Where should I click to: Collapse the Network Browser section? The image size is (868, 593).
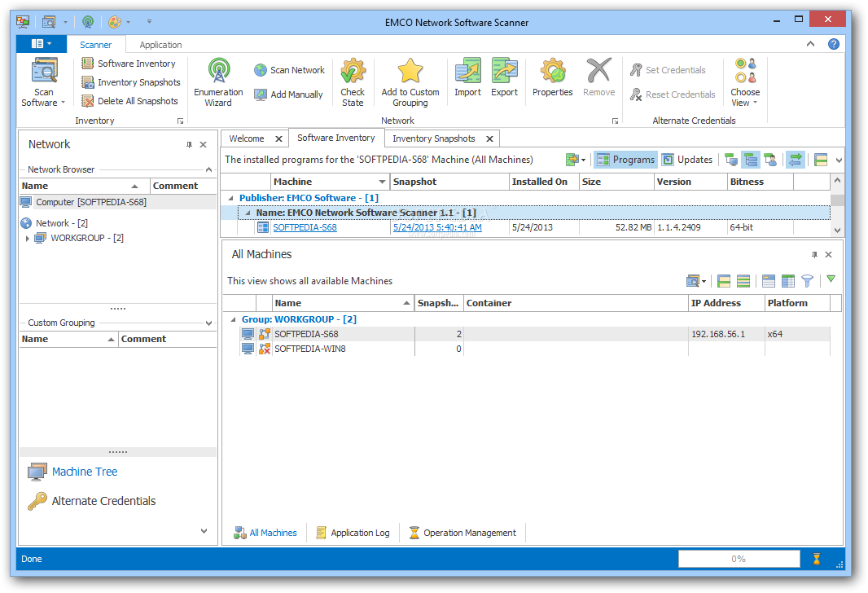pos(208,169)
